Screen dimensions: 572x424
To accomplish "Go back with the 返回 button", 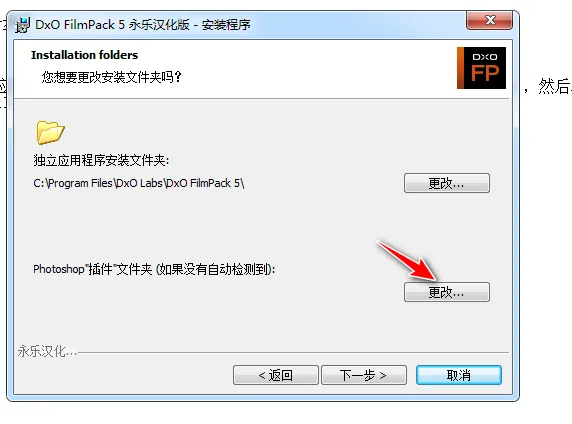I will (276, 375).
